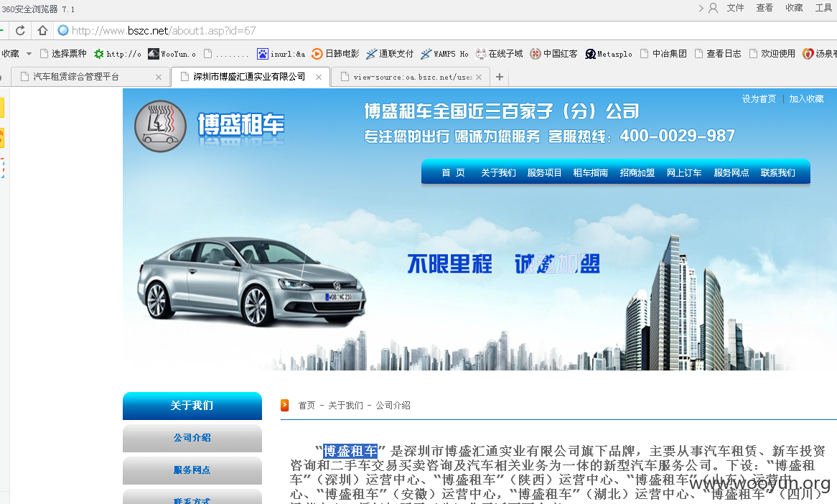This screenshot has width=837, height=504.
Task: Open 服务网点 in the nav bar
Action: coord(731,173)
